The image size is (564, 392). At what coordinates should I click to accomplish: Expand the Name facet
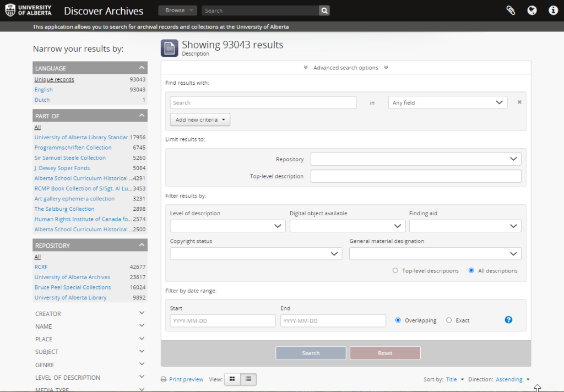(x=90, y=326)
